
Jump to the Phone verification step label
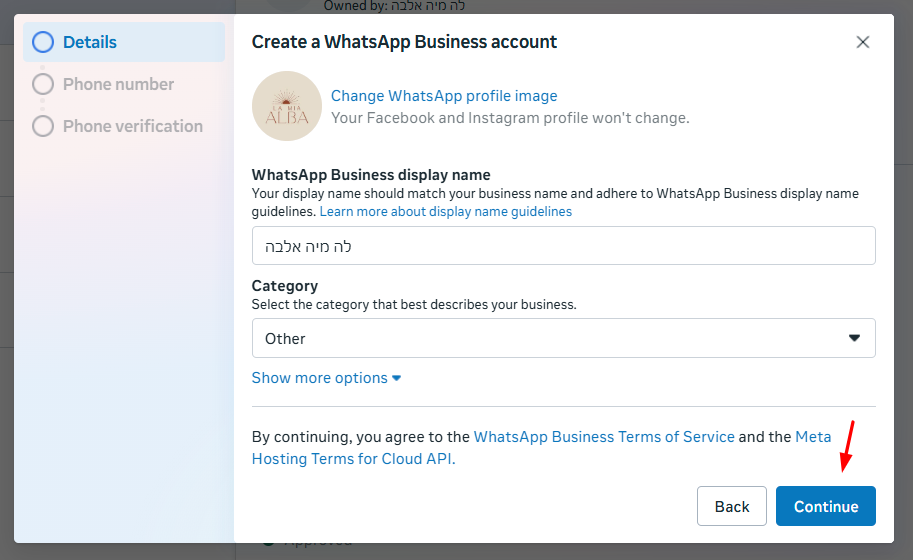point(132,126)
